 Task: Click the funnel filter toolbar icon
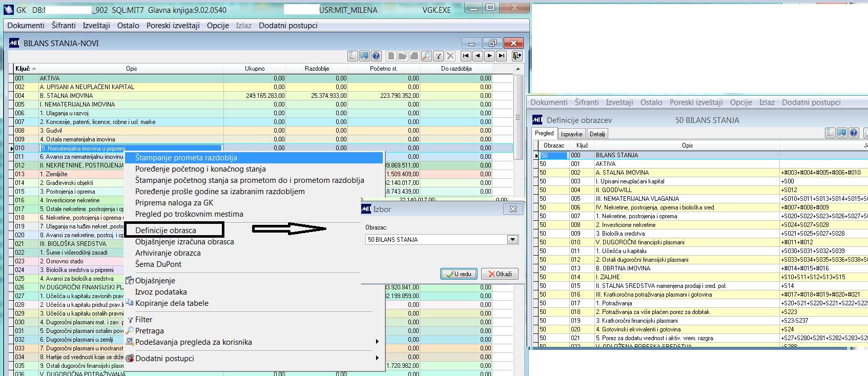point(438,56)
